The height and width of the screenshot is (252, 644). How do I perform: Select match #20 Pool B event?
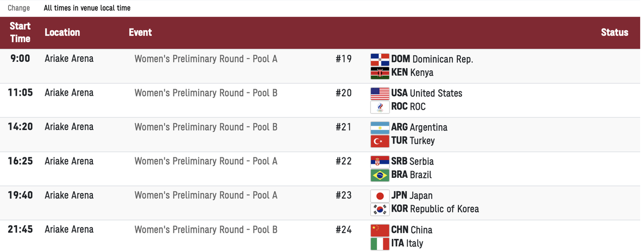pos(206,93)
